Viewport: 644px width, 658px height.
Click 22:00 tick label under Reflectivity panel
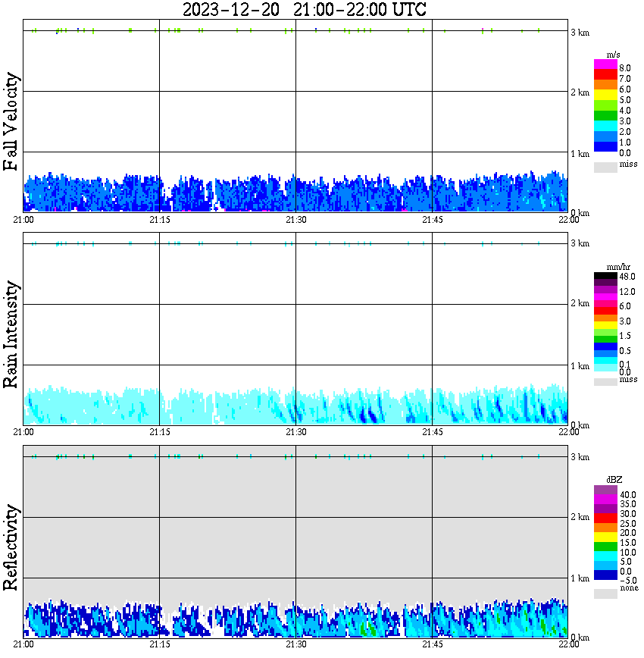coord(569,644)
